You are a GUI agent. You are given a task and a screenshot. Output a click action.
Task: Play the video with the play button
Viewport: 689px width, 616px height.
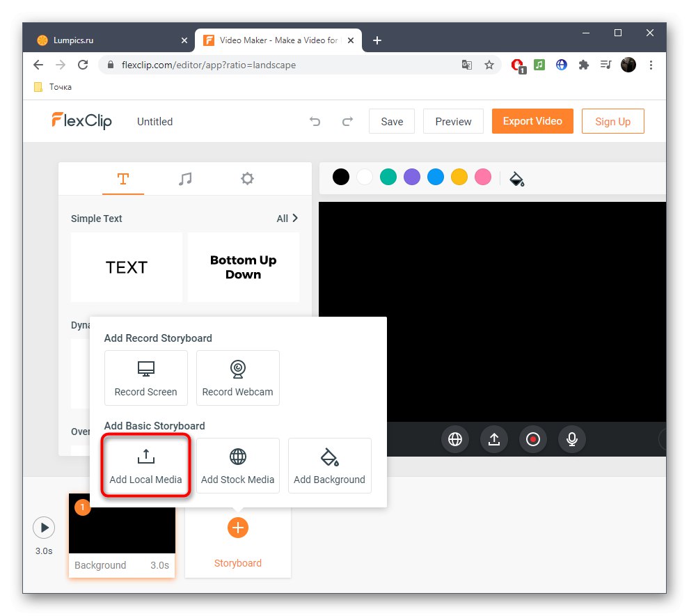click(44, 527)
